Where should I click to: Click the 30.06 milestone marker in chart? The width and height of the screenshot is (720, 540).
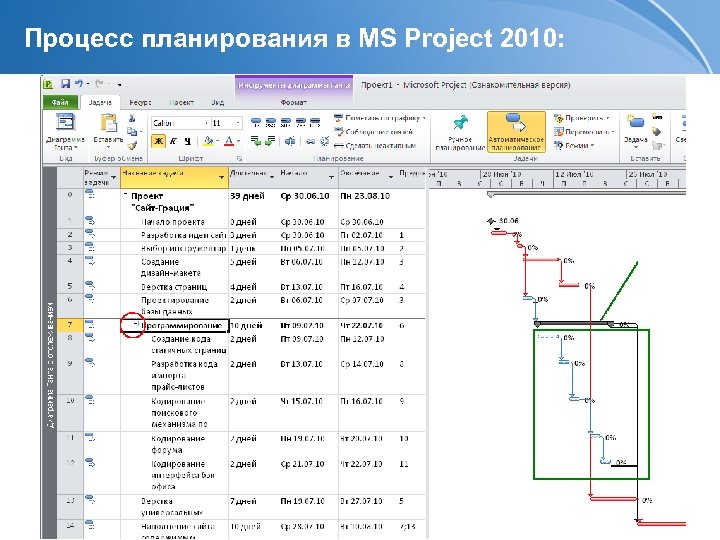coord(491,221)
